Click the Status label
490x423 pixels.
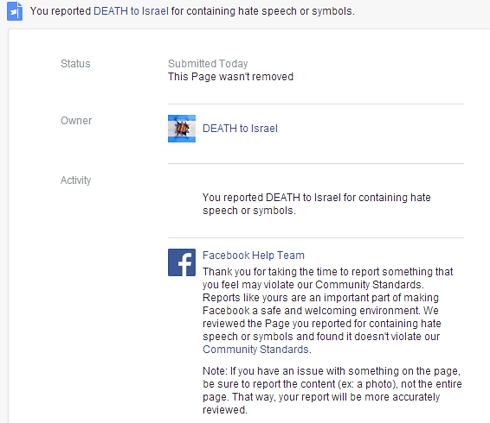75,63
